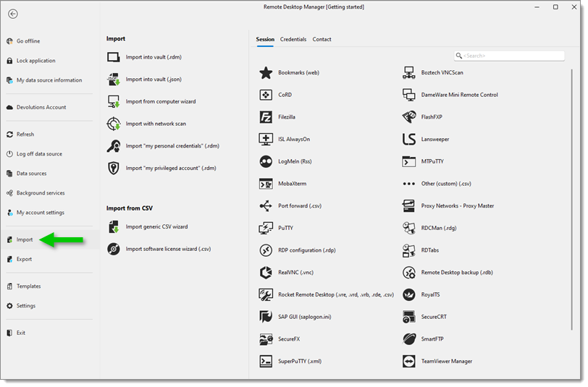Switch to the Contact tab
This screenshot has width=588, height=387.
322,39
